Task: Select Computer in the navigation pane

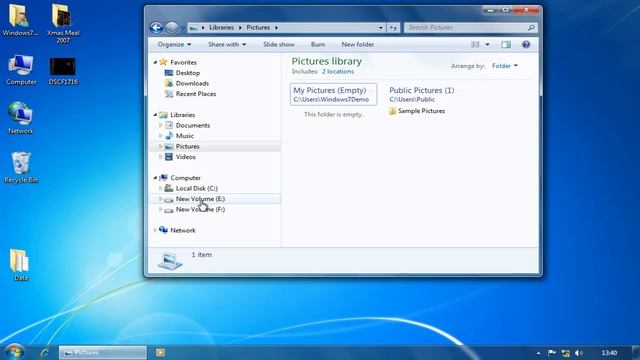Action: pos(185,178)
